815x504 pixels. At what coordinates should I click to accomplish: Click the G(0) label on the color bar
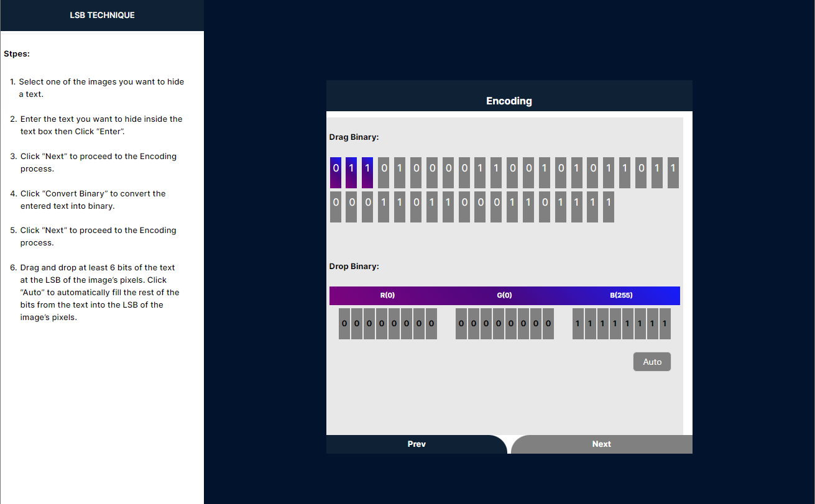click(x=504, y=295)
